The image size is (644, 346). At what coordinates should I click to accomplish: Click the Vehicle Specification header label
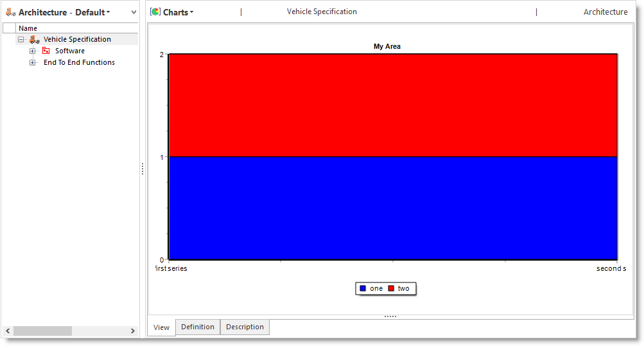tap(322, 12)
